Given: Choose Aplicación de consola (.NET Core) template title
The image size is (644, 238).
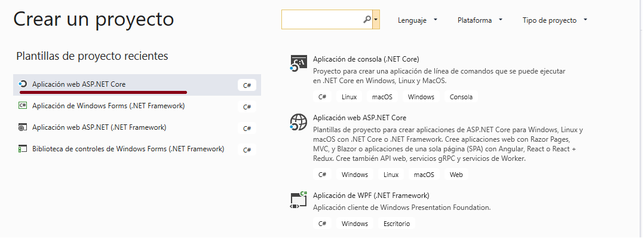Looking at the screenshot, I should click(366, 59).
